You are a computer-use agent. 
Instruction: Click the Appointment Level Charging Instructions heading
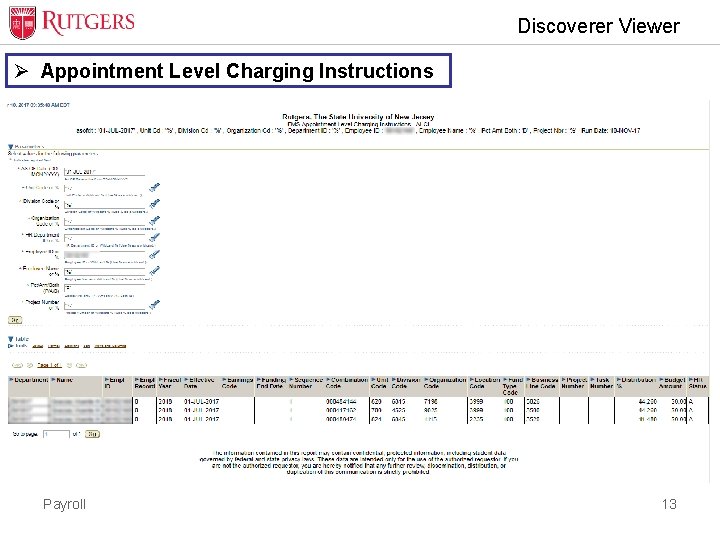237,71
